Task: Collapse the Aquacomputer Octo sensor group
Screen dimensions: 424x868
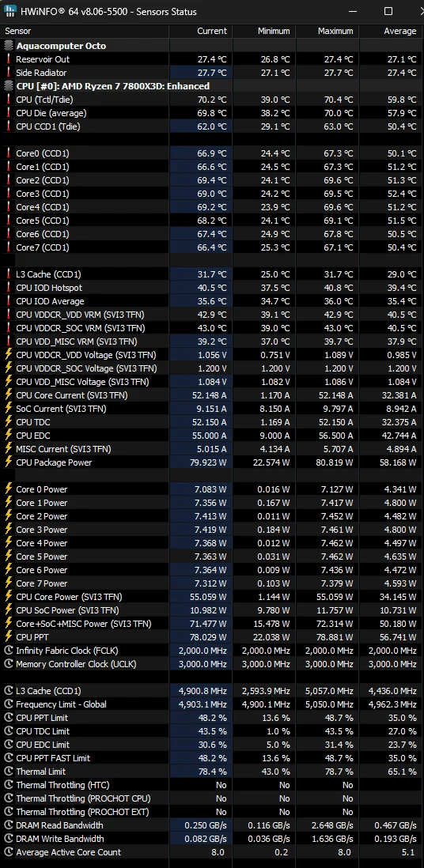Action: coord(61,46)
